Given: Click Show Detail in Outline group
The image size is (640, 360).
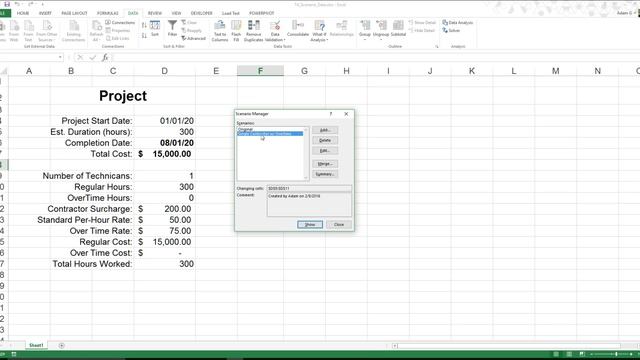Looking at the screenshot, I should (422, 22).
